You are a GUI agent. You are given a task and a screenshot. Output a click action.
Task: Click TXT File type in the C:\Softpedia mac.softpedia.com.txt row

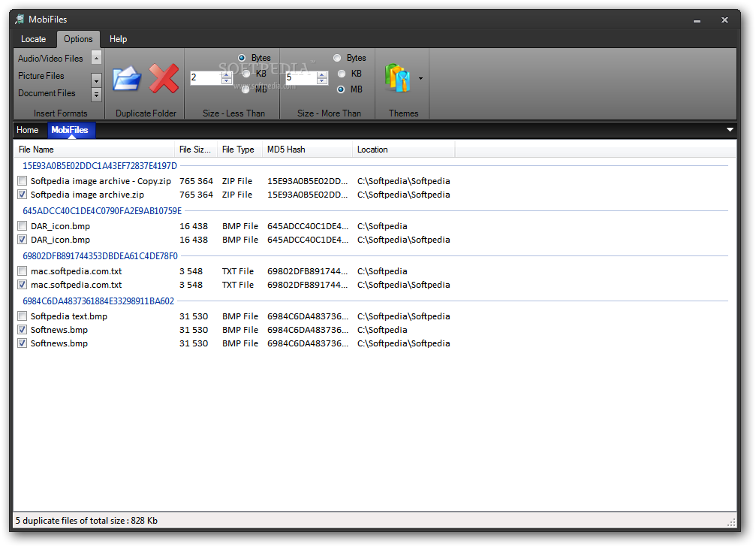coord(238,271)
